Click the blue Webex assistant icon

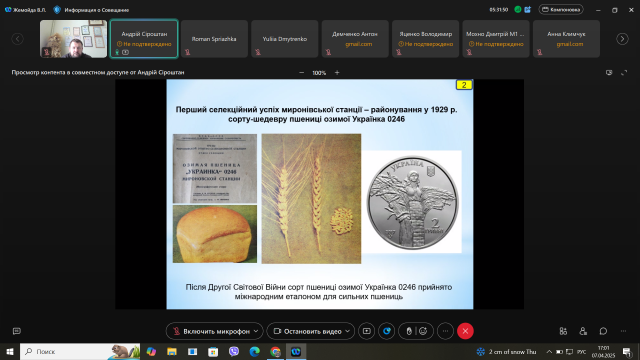point(387,331)
